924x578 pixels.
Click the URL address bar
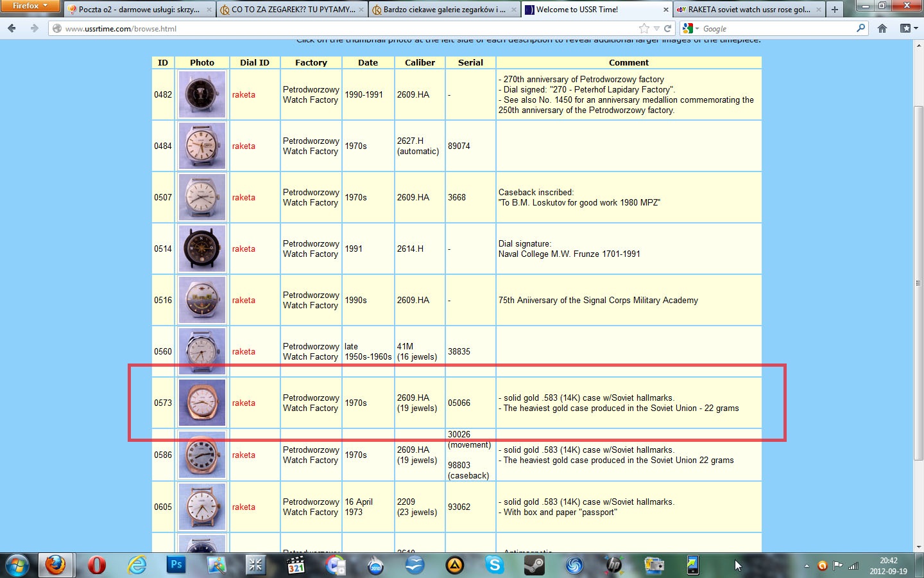(x=346, y=29)
